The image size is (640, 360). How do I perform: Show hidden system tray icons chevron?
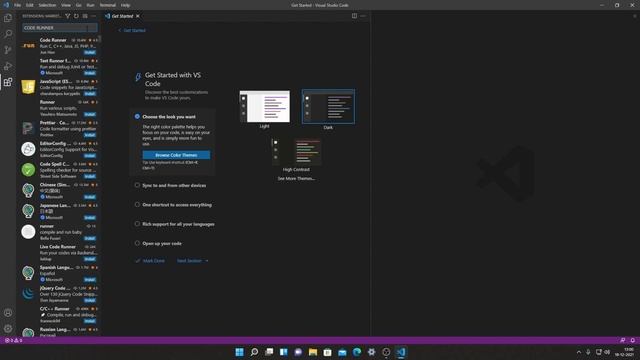pyautogui.click(x=578, y=352)
